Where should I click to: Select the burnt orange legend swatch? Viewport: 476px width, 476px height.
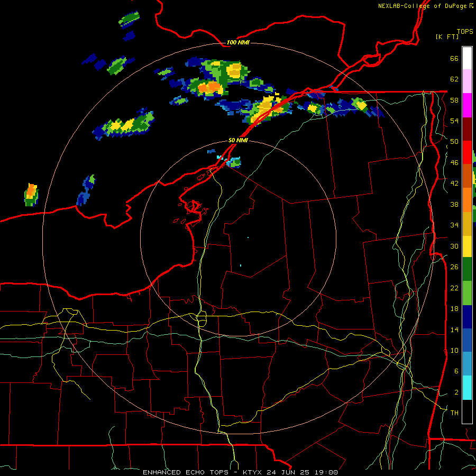[x=467, y=176]
